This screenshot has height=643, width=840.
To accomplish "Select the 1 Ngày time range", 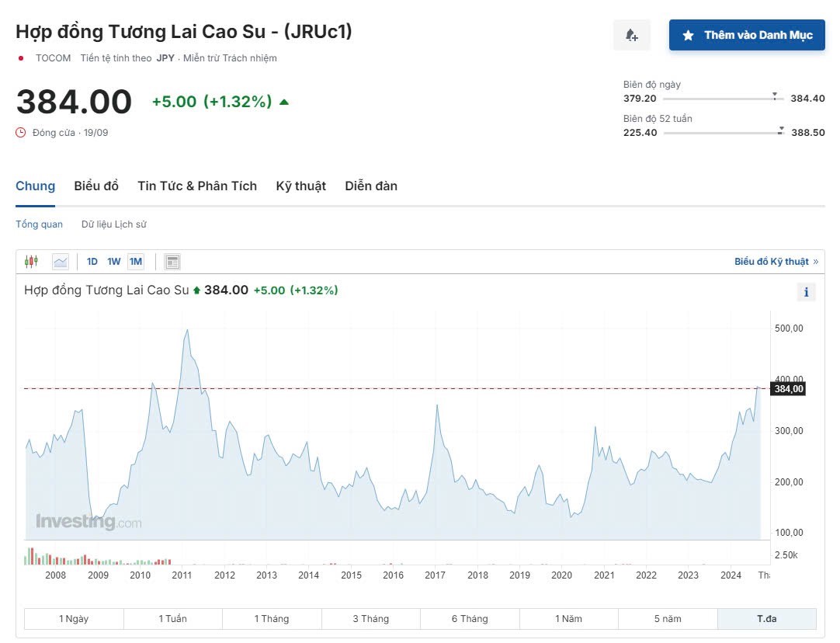I will click(x=74, y=619).
